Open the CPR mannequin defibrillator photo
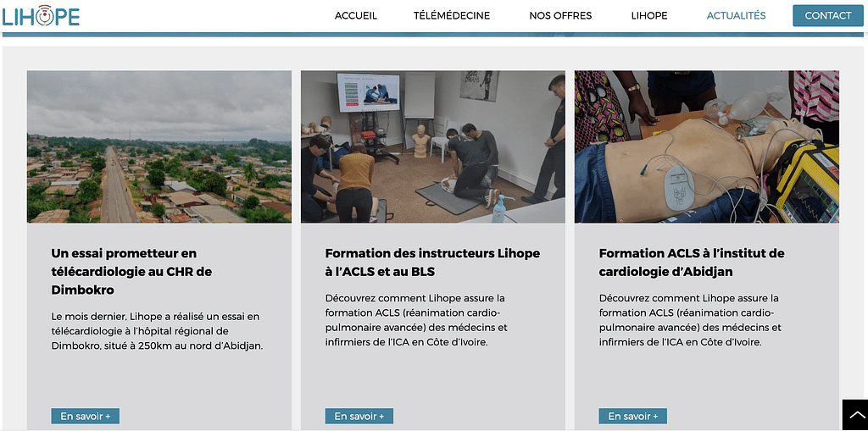The height and width of the screenshot is (431, 868). pos(707,146)
